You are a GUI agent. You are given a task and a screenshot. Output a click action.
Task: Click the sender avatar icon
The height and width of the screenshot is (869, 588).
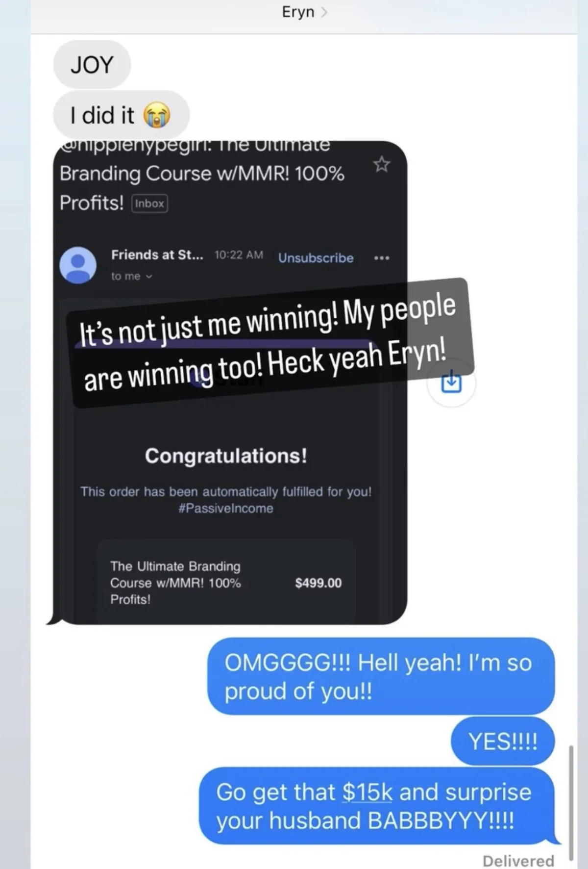click(x=78, y=265)
